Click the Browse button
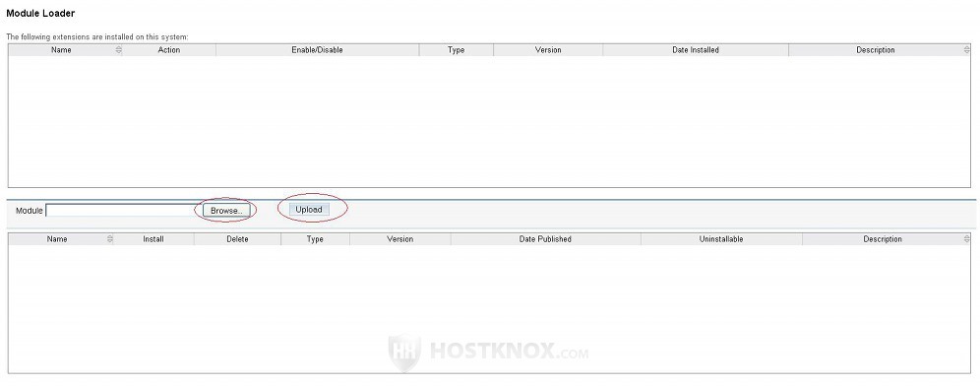This screenshot has width=980, height=386. (225, 211)
